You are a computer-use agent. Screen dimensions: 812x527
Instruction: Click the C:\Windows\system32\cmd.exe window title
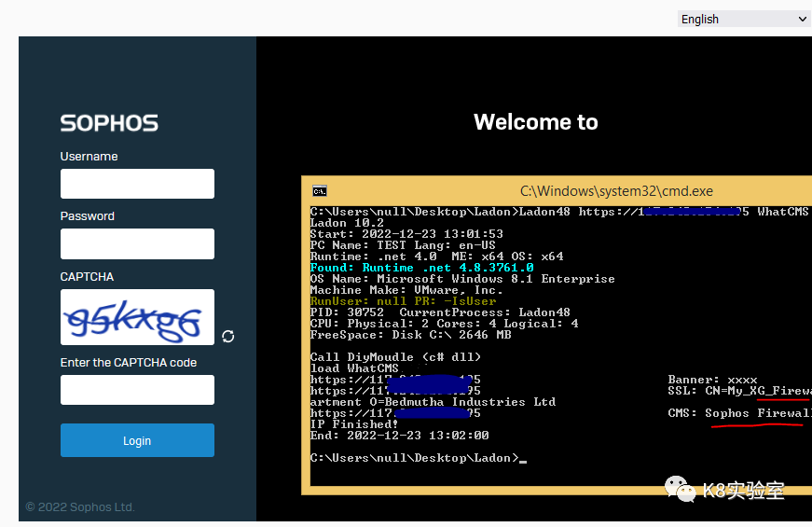tap(616, 191)
